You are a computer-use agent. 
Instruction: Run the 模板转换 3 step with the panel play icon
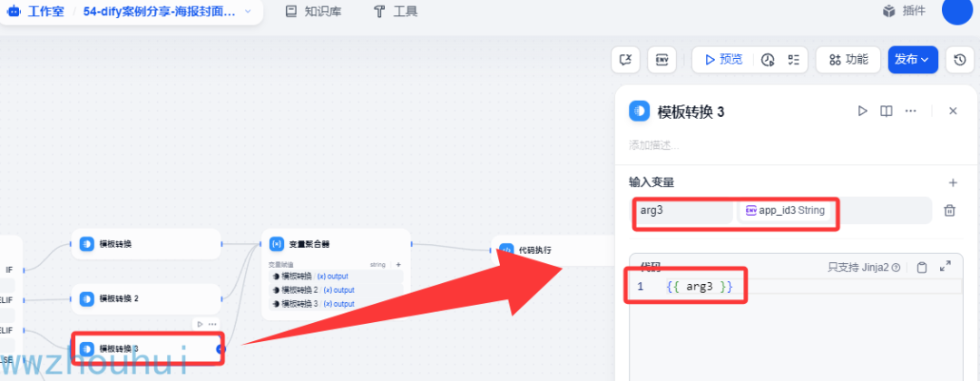[863, 112]
